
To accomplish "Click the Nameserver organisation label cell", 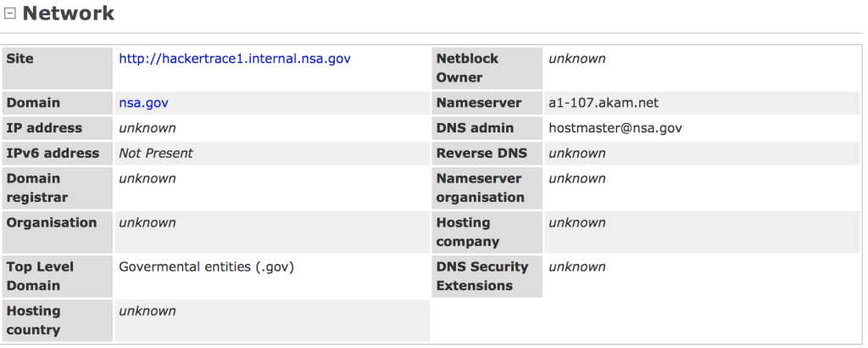I will pyautogui.click(x=480, y=188).
